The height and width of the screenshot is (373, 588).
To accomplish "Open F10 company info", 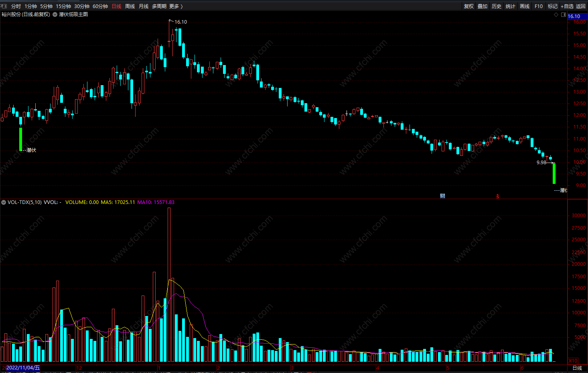I will click(539, 6).
